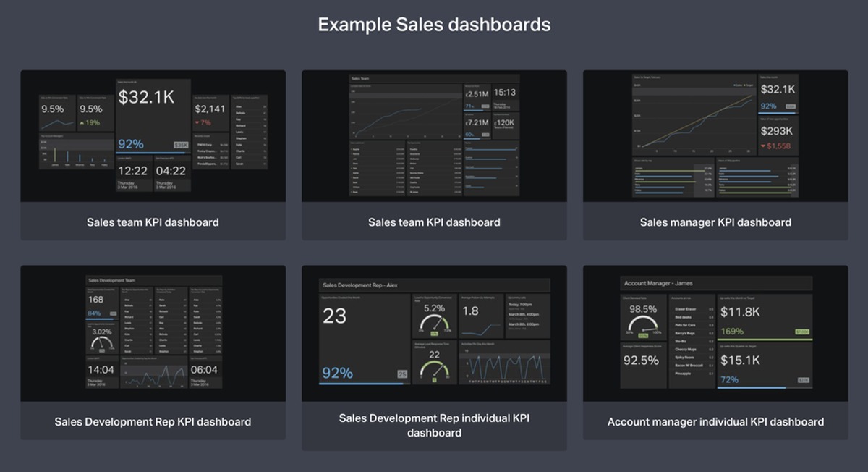The height and width of the screenshot is (472, 868).
Task: Click the 'Example Sales dashboards' heading
Action: point(434,25)
